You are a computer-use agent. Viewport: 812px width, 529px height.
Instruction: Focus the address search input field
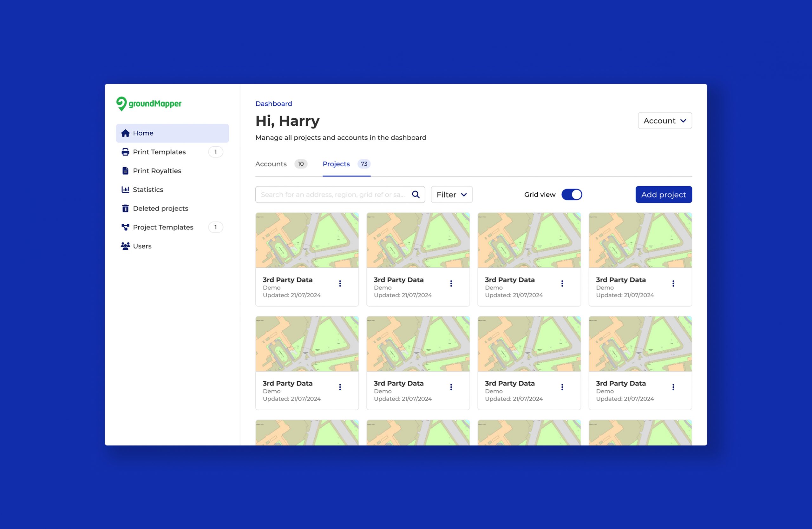[x=333, y=195]
